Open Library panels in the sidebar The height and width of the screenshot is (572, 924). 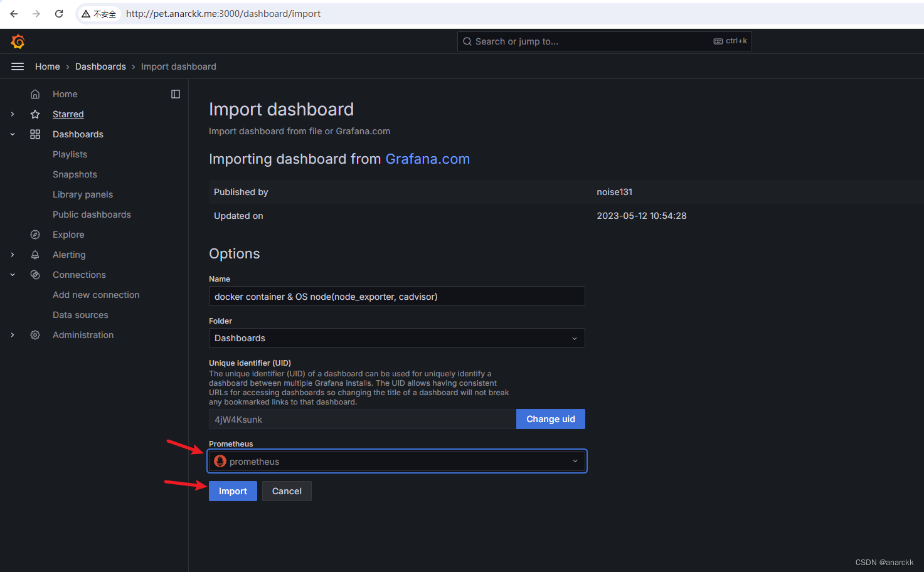pos(83,194)
